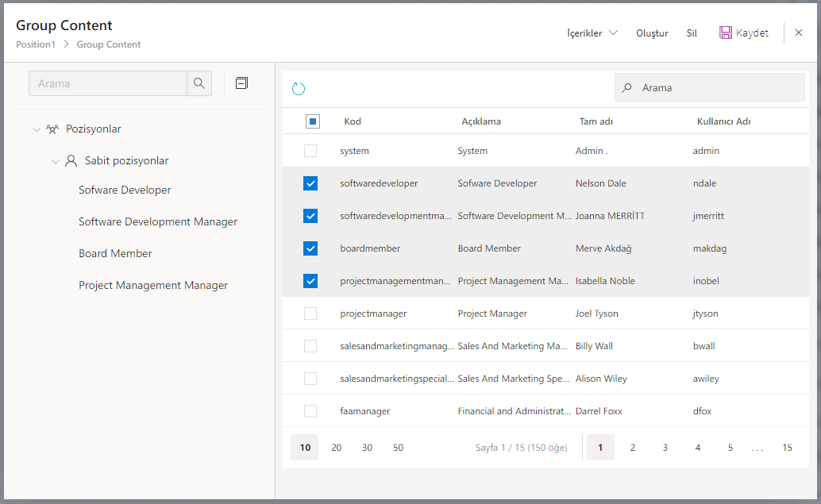Click the Oluştur menu item
Image resolution: width=821 pixels, height=504 pixels.
tap(652, 33)
